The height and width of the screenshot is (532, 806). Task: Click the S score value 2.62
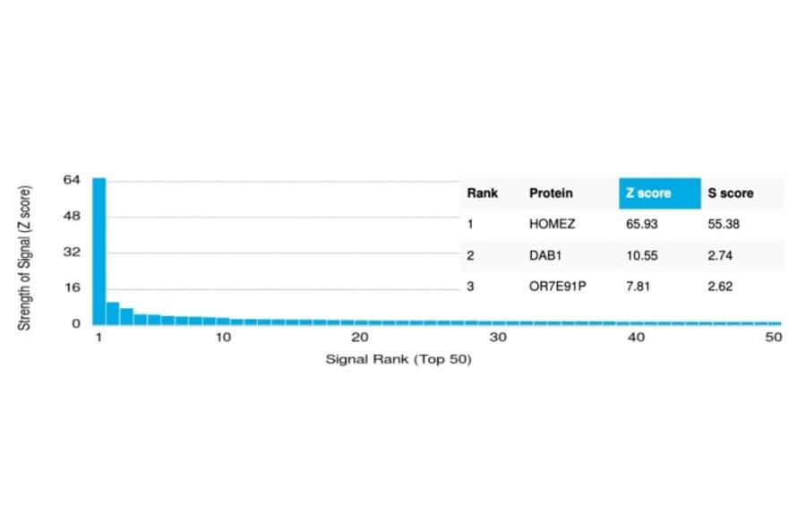[x=720, y=287]
